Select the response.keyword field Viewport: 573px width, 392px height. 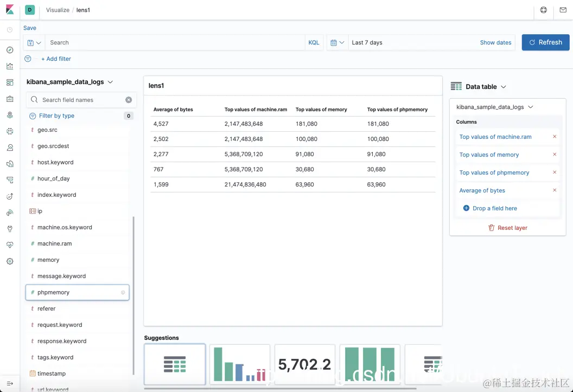[x=78, y=341]
